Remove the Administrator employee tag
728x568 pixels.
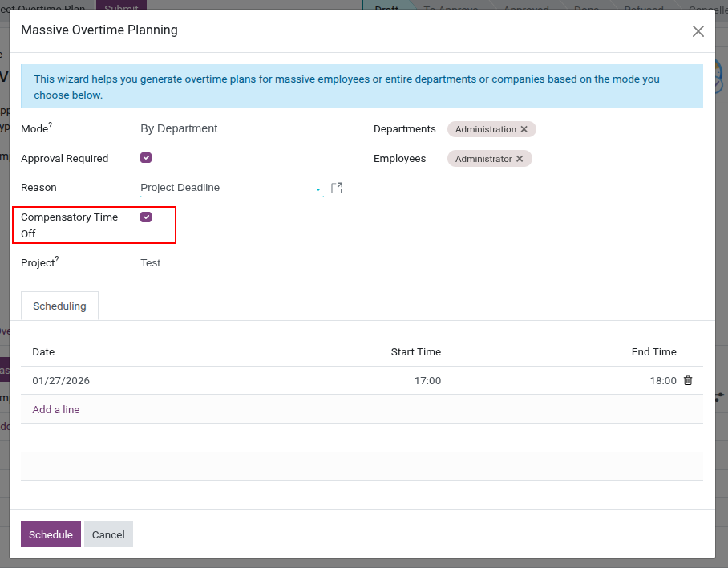point(521,158)
